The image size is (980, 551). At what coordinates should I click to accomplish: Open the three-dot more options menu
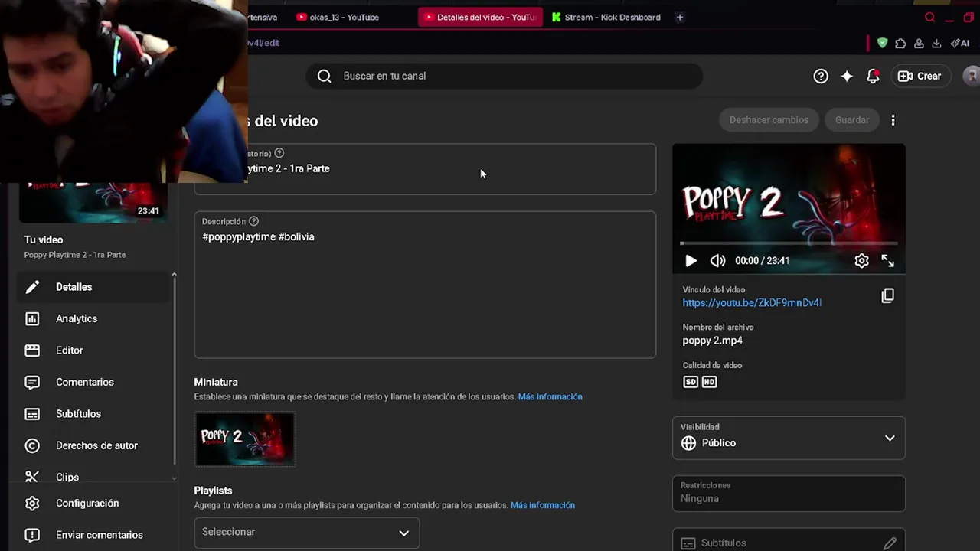(893, 120)
